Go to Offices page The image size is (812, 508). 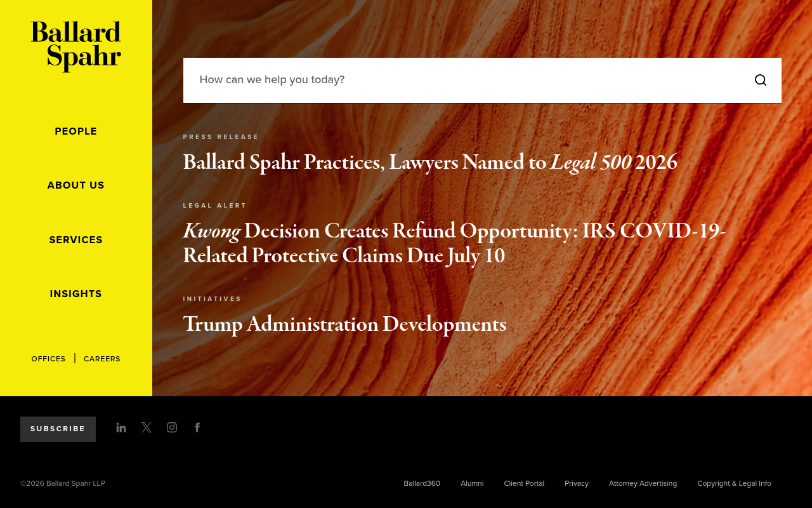pyautogui.click(x=48, y=359)
